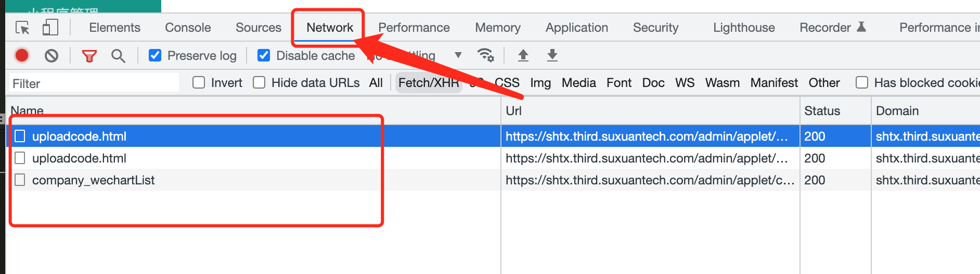Select the Fetch/XHR filter type
Screen dimensions: 980x274
click(428, 83)
